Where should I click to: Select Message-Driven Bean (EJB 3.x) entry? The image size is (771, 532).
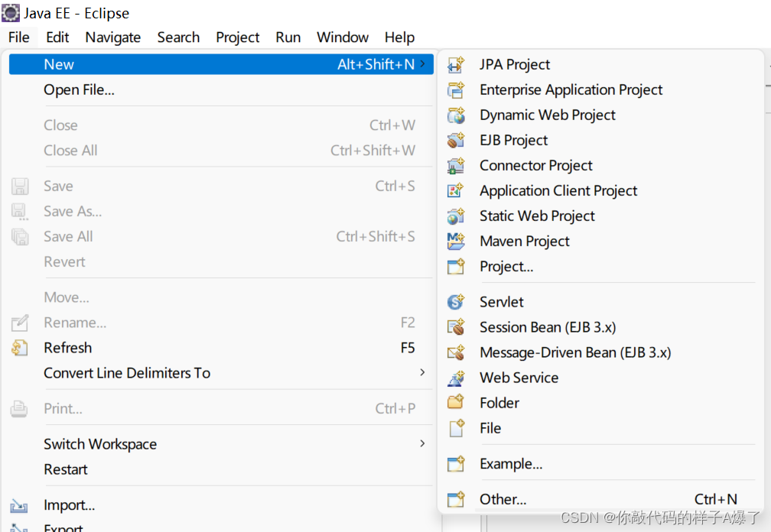pos(601,352)
